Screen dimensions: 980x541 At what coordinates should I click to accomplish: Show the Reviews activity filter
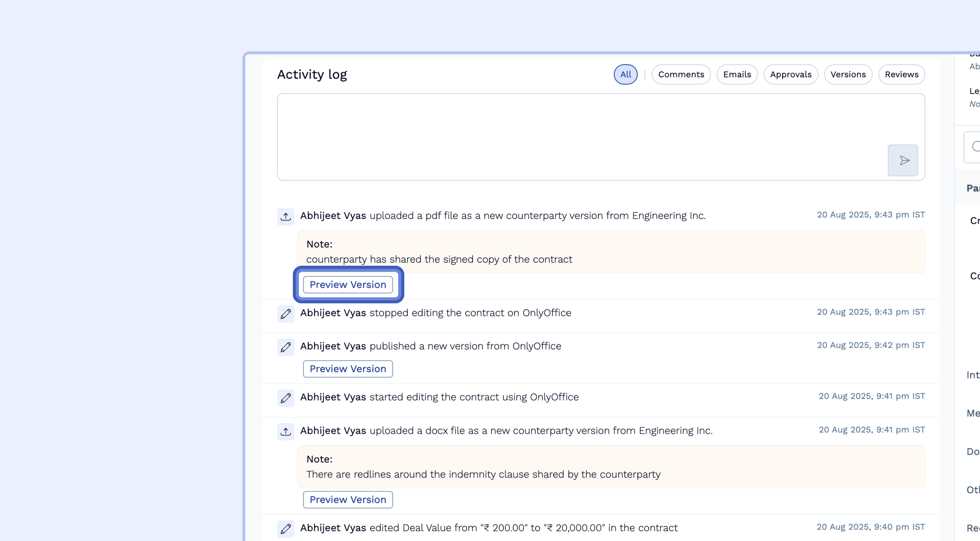coord(902,74)
